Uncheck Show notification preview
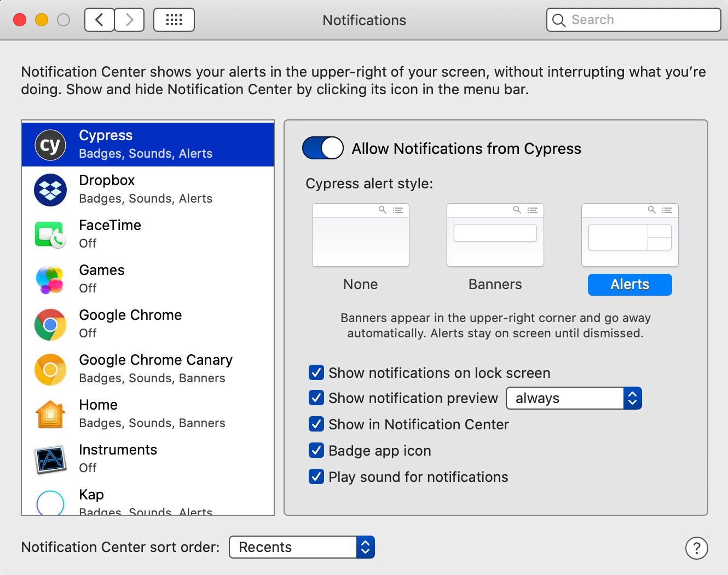 [x=316, y=398]
